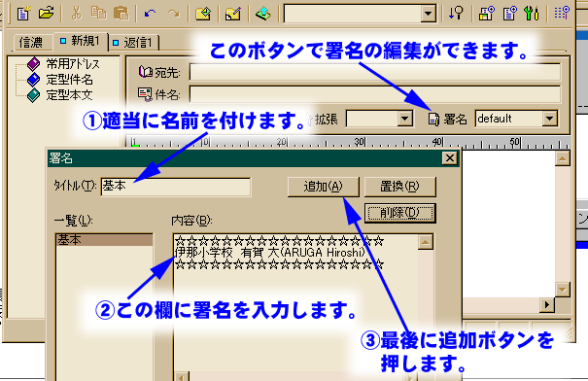Click the paste clipboard icon
This screenshot has width=588, height=381.
(x=121, y=14)
